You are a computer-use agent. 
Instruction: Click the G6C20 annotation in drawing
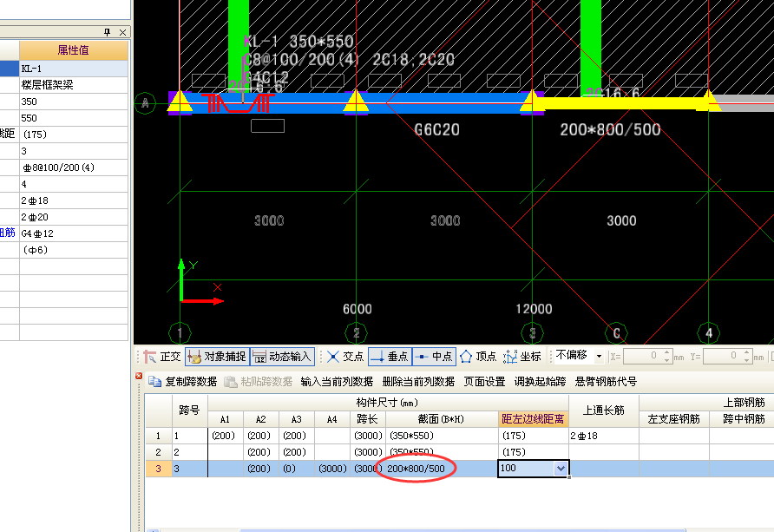[436, 130]
